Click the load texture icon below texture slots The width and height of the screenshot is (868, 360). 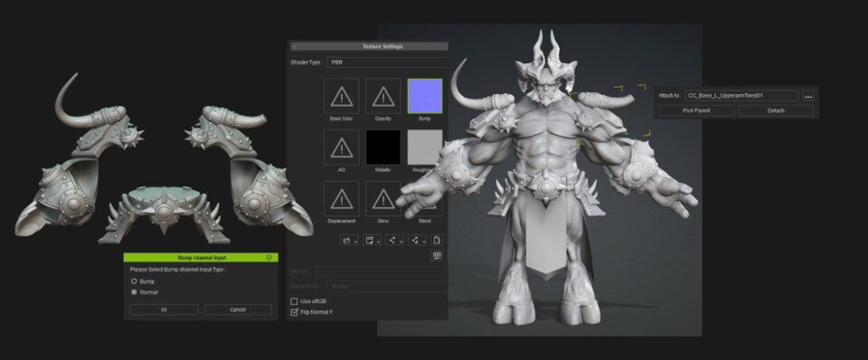click(x=348, y=240)
